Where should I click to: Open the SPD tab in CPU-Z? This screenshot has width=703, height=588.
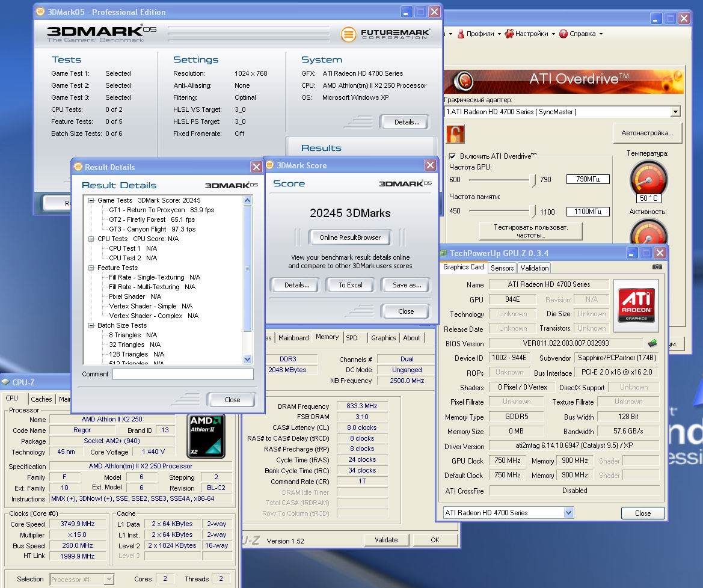coord(352,338)
